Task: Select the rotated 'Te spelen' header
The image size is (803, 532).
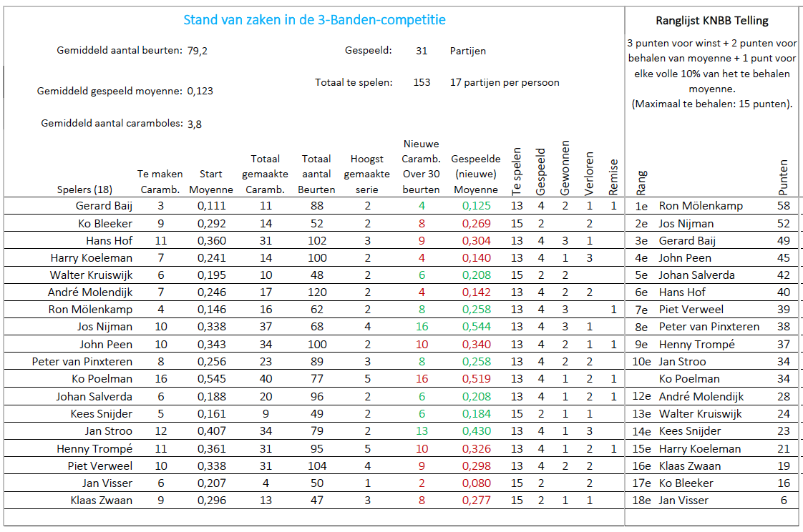Action: tap(517, 172)
